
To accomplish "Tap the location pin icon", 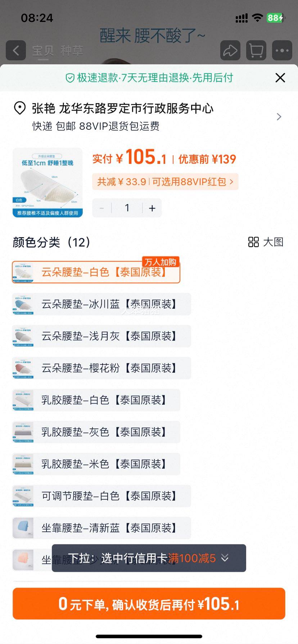I will click(x=19, y=108).
